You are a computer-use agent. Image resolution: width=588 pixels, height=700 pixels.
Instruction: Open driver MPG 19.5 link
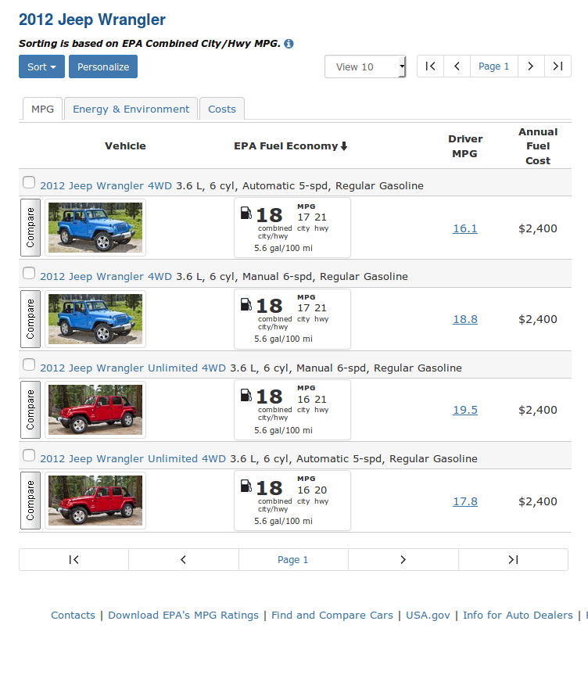[465, 410]
